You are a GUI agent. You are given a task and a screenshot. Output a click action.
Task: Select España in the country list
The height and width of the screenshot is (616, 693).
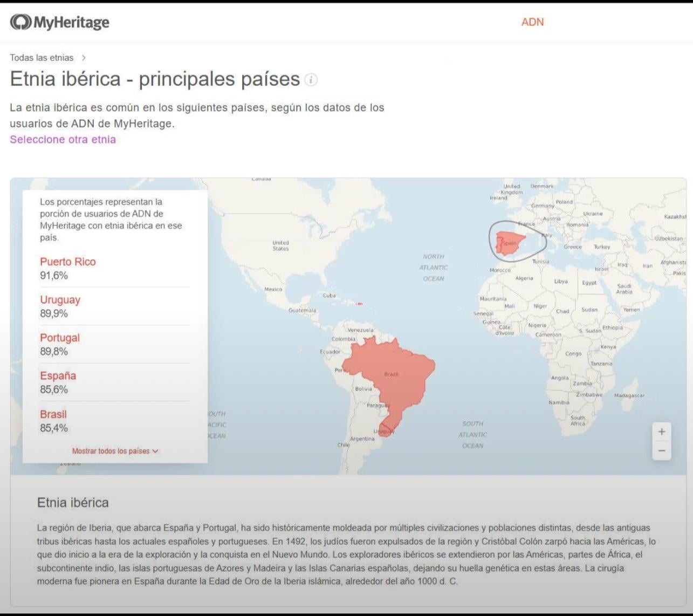point(58,375)
